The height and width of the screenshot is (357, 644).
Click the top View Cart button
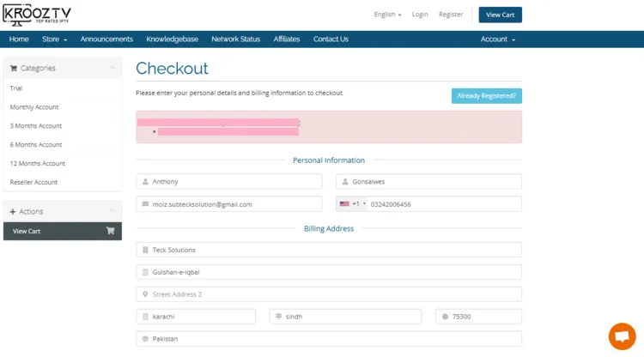(x=501, y=15)
